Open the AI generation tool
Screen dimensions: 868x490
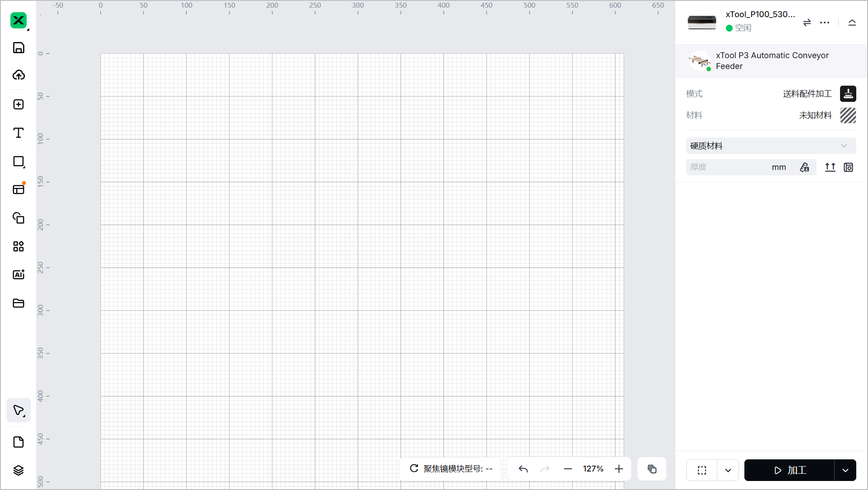pos(18,275)
